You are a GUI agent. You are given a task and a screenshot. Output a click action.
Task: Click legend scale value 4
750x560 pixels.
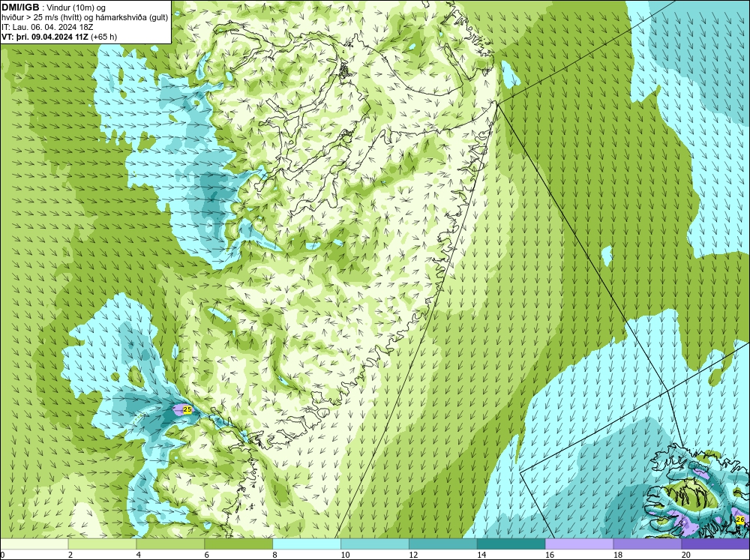point(139,555)
